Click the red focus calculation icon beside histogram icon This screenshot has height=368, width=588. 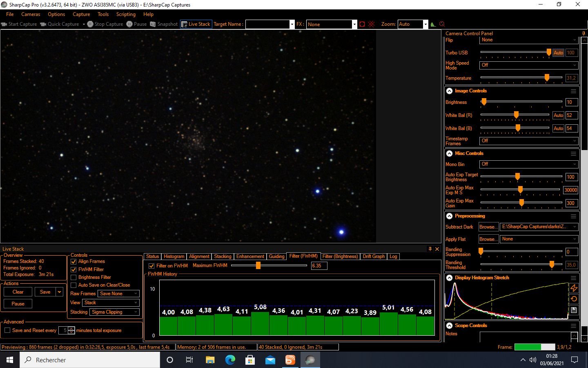pos(442,24)
